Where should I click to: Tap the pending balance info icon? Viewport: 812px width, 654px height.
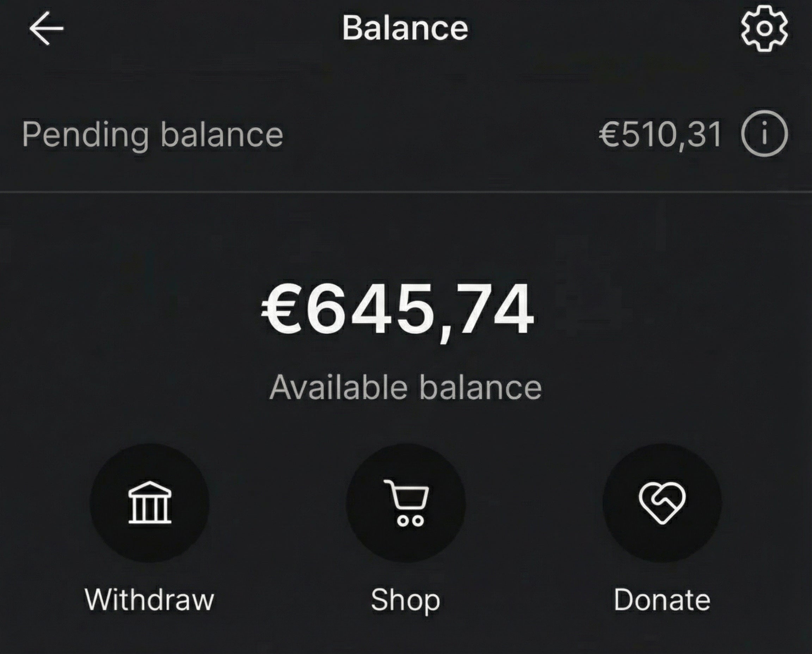(x=764, y=133)
